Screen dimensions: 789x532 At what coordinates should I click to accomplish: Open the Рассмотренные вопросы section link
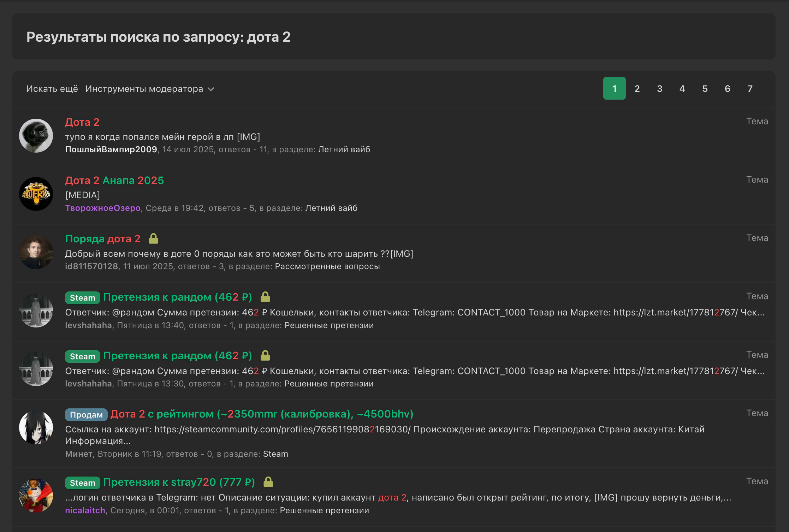click(327, 266)
